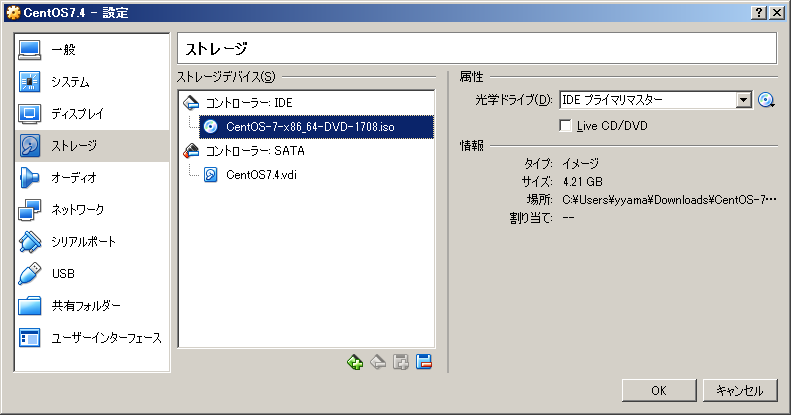Click the window icon next to ユーザーインターフェース
This screenshot has height=415, width=791.
tap(30, 337)
